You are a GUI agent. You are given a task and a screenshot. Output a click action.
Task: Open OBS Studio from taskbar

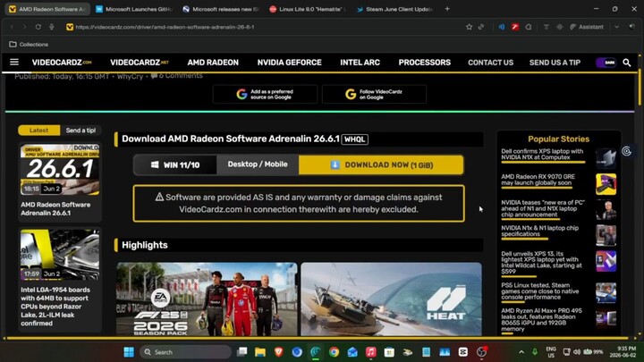(481, 352)
